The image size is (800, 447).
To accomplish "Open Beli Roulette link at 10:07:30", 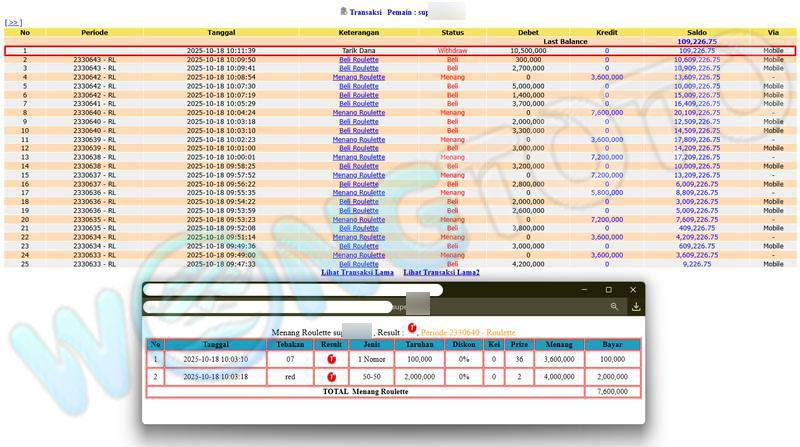I will [359, 86].
